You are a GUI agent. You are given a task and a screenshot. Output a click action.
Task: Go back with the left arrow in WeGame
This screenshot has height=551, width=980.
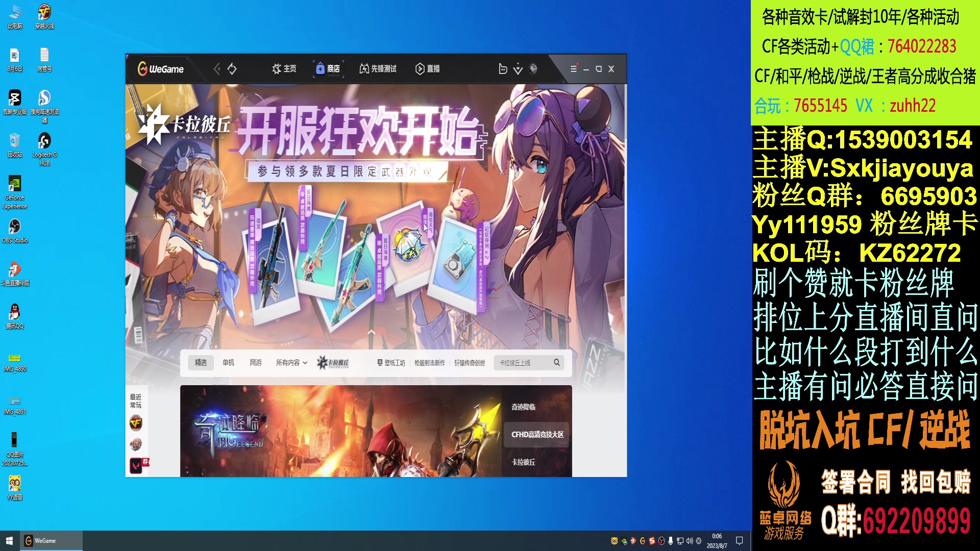(217, 69)
